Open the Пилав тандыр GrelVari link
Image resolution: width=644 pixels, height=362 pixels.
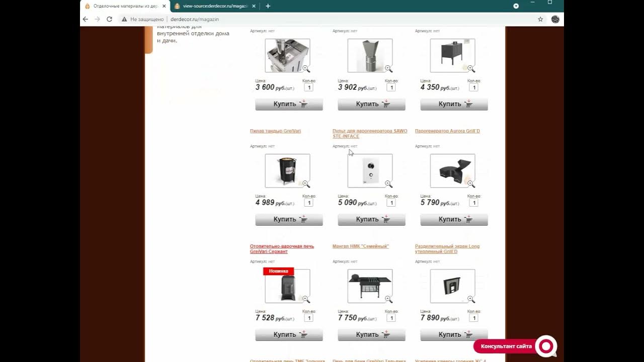click(x=275, y=131)
